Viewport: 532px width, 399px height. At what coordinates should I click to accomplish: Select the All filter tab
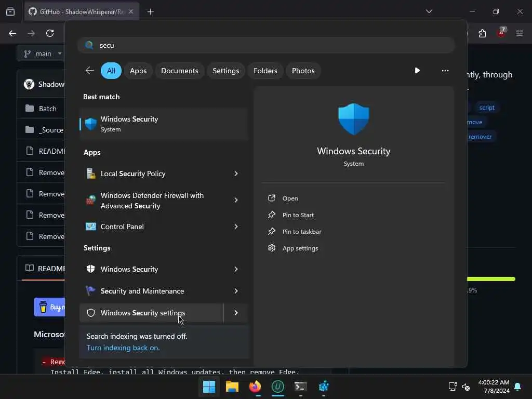[111, 71]
